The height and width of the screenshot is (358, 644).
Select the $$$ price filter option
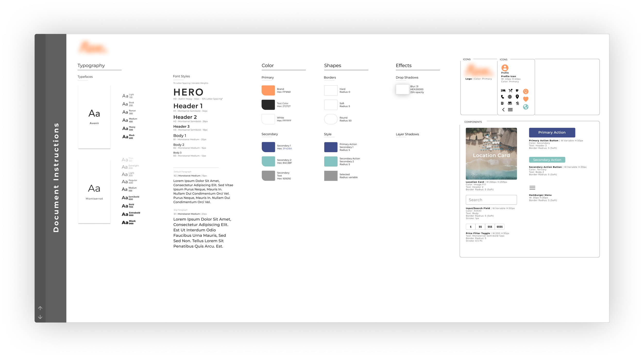click(490, 227)
